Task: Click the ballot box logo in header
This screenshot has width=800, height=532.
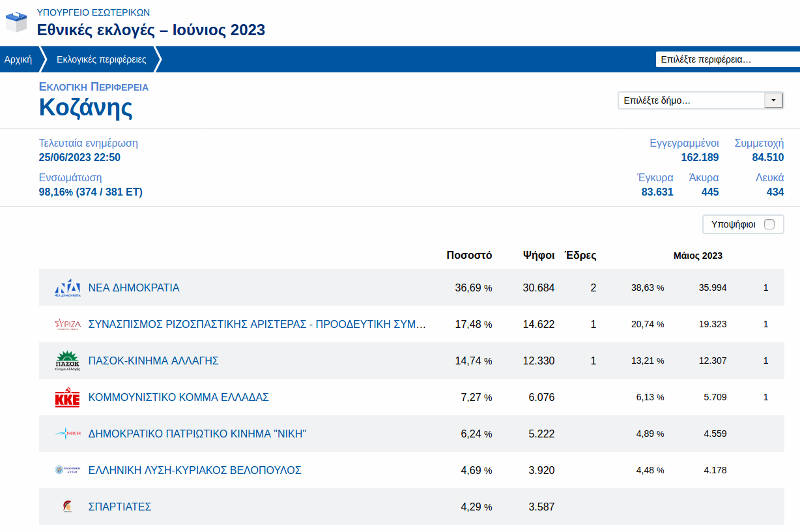Action: tap(16, 21)
